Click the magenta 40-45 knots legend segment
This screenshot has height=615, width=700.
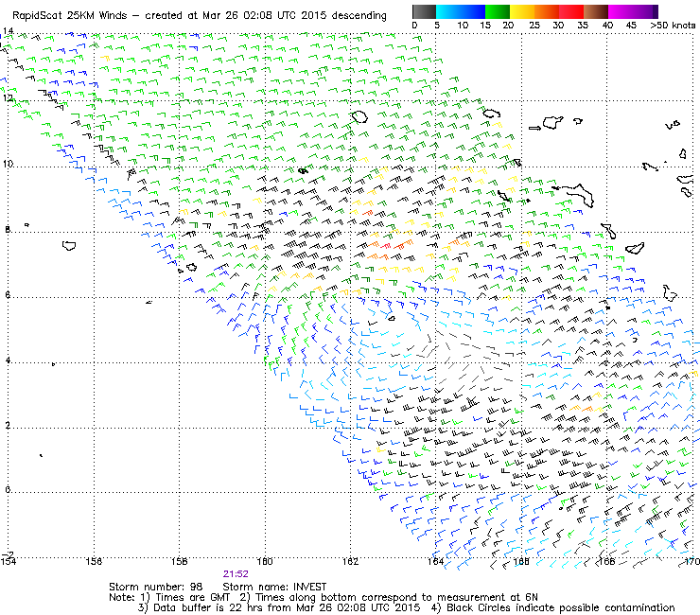(621, 11)
